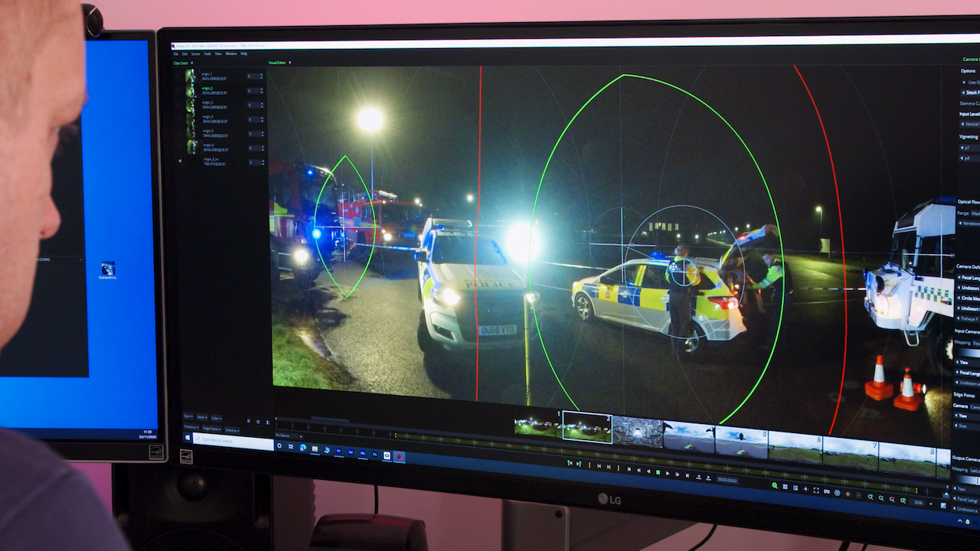Open the Stabilize dropdown
Image resolution: width=980 pixels, height=551 pixels.
point(232,430)
